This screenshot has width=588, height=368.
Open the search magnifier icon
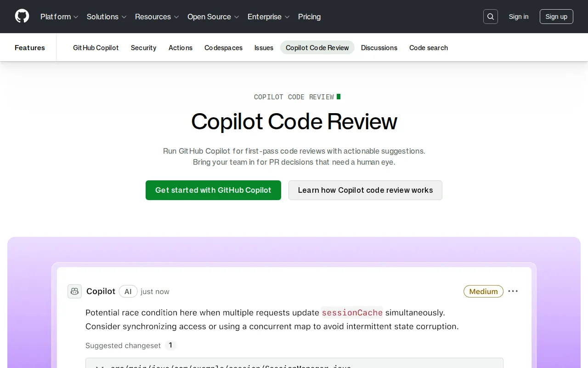coord(491,17)
